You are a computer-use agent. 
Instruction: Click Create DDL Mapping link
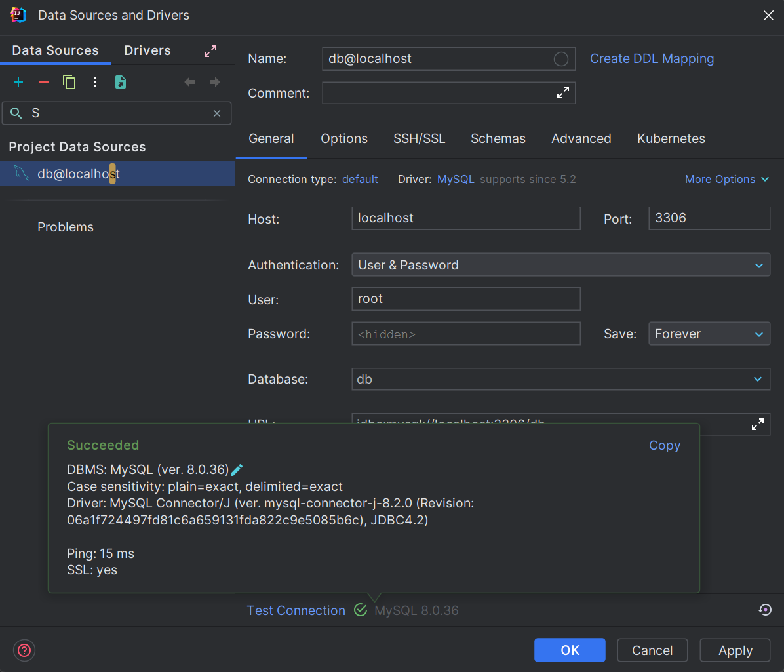pyautogui.click(x=652, y=58)
